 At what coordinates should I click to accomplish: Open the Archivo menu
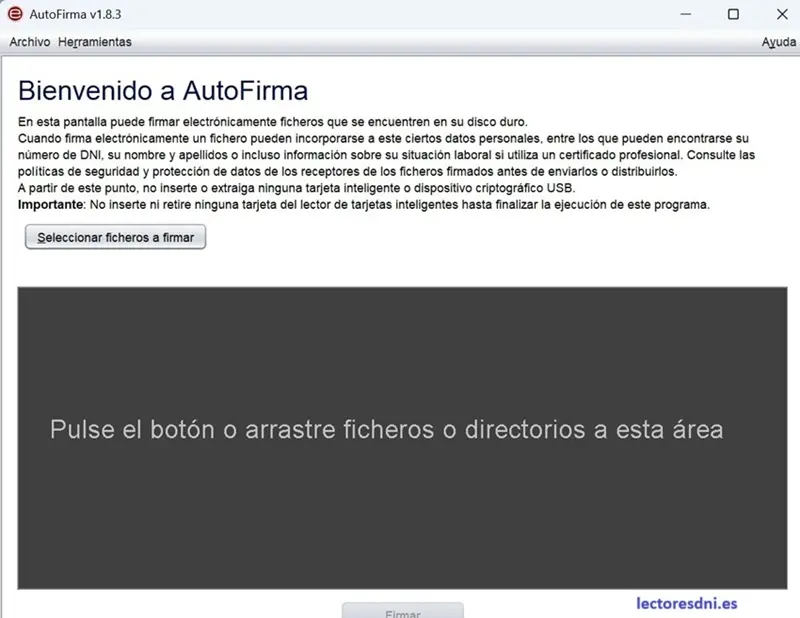click(30, 42)
